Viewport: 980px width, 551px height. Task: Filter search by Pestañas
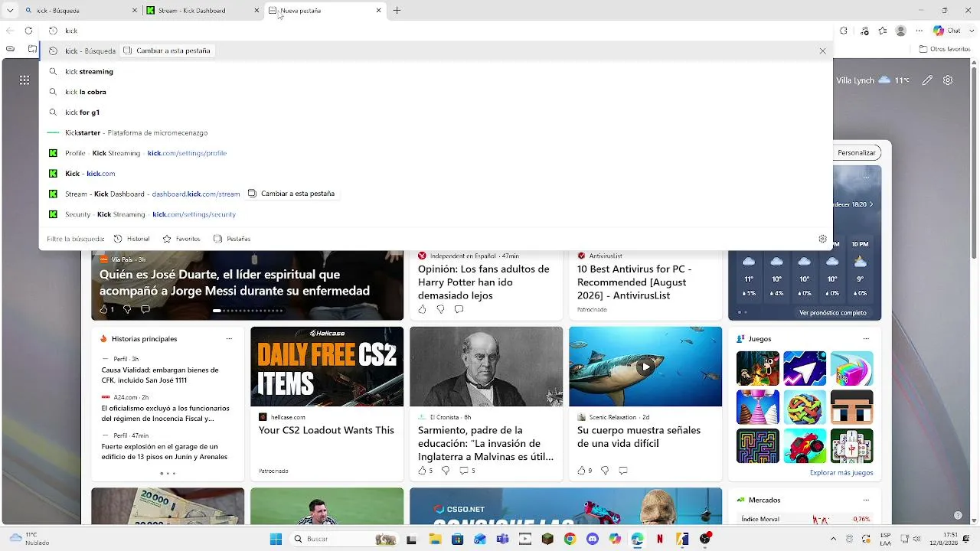232,239
